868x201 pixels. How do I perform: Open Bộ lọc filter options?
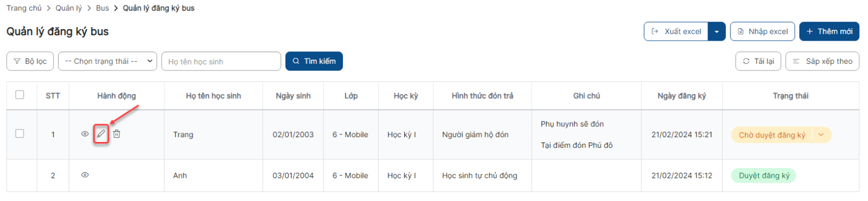[x=30, y=61]
